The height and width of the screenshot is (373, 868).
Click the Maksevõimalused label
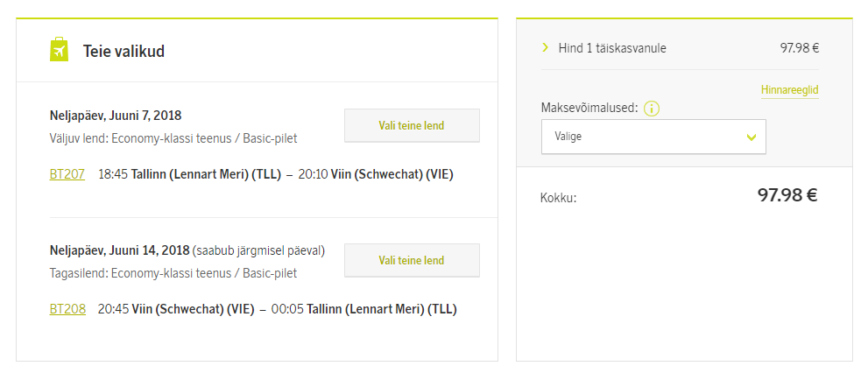(x=589, y=109)
